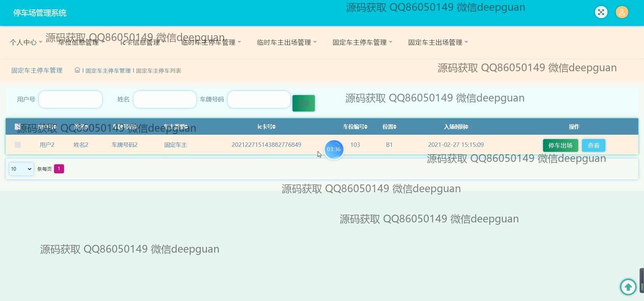Click the blue 03:36 timer bubble
The width and height of the screenshot is (644, 301).
pos(334,149)
